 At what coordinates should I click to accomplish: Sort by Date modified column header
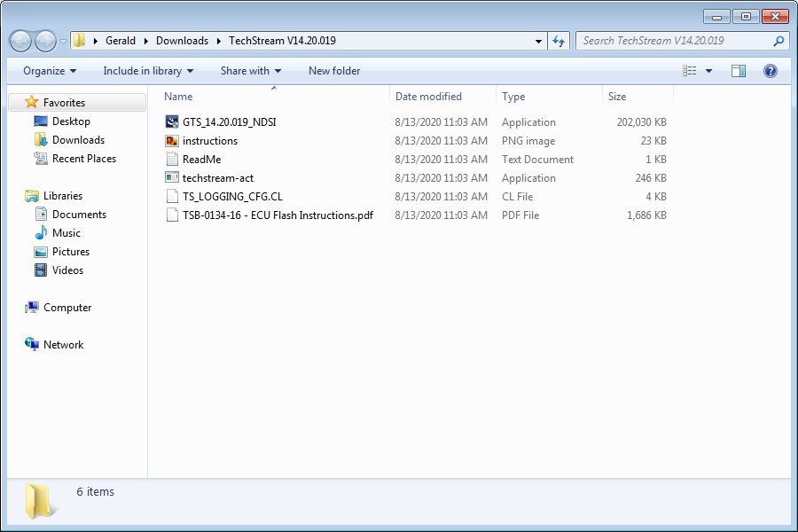point(443,97)
